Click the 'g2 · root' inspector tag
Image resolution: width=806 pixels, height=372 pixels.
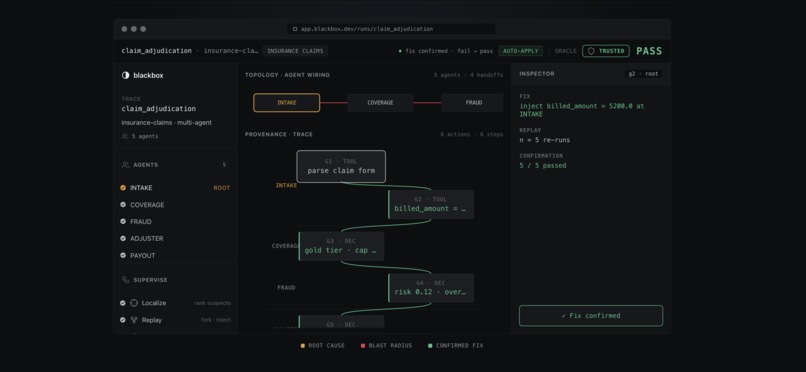click(x=644, y=74)
